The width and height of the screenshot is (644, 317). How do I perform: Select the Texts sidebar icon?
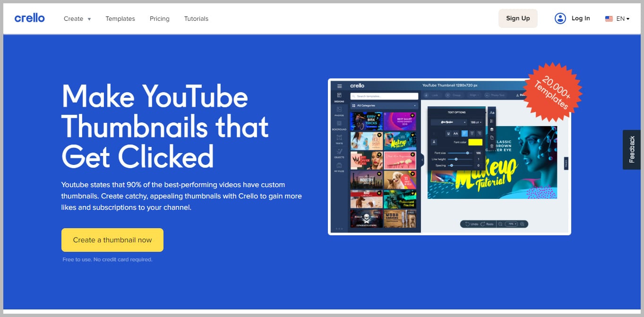pyautogui.click(x=339, y=137)
